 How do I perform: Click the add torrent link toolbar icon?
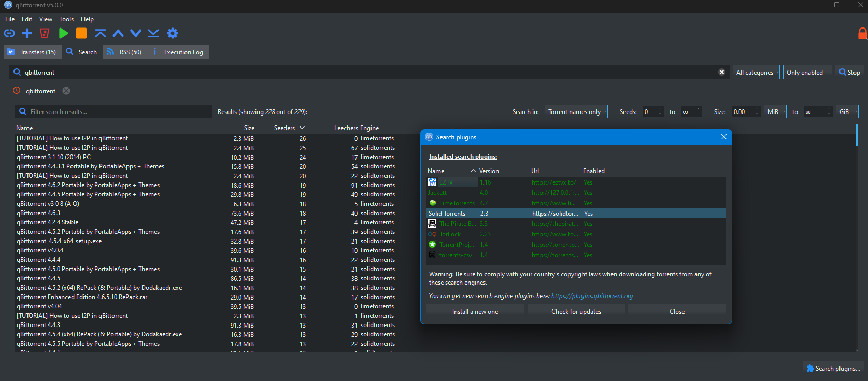pos(9,33)
